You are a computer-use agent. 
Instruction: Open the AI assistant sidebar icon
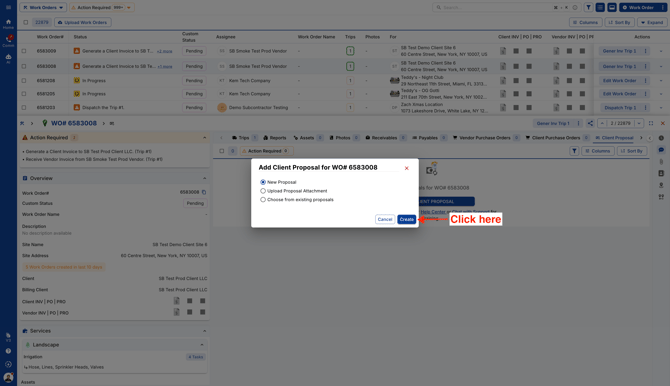(8, 59)
